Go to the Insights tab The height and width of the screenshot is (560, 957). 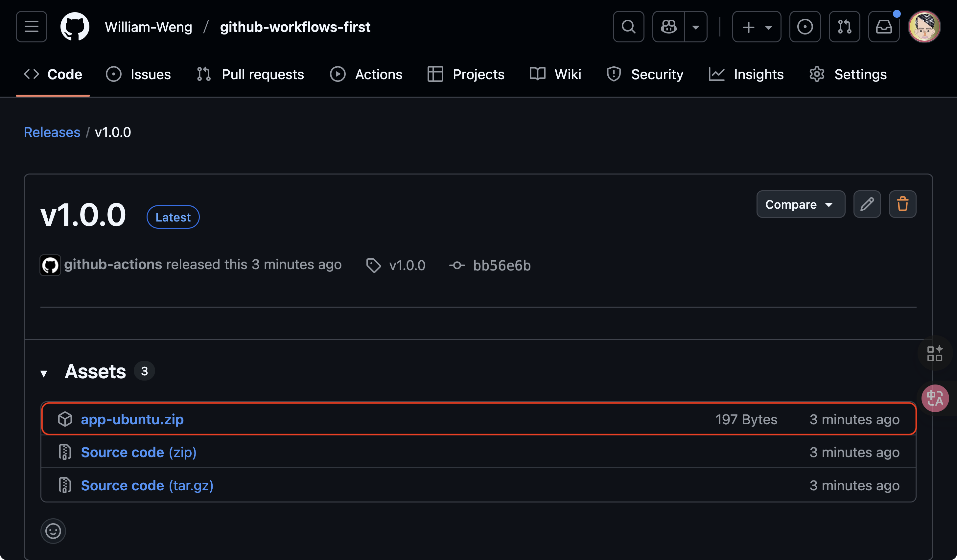click(746, 74)
